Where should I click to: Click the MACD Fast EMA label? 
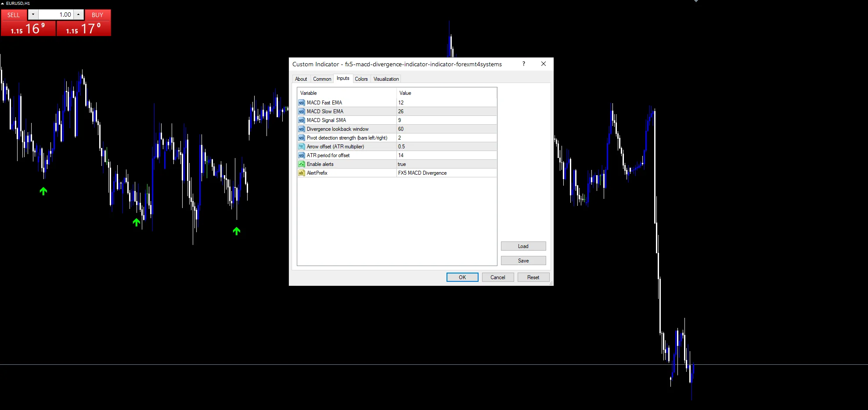point(324,103)
